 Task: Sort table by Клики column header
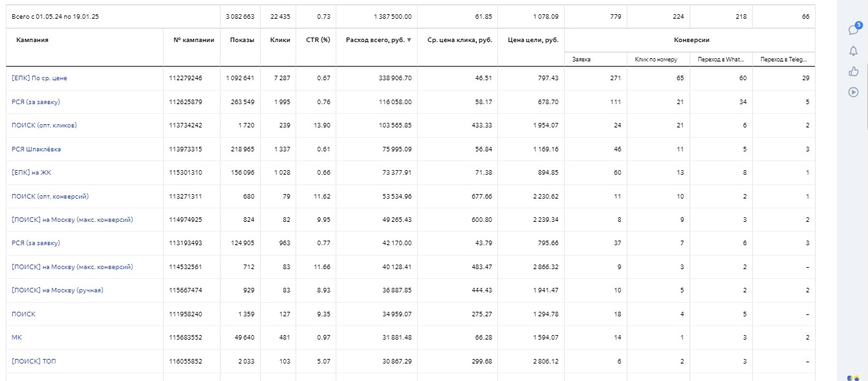tap(279, 40)
